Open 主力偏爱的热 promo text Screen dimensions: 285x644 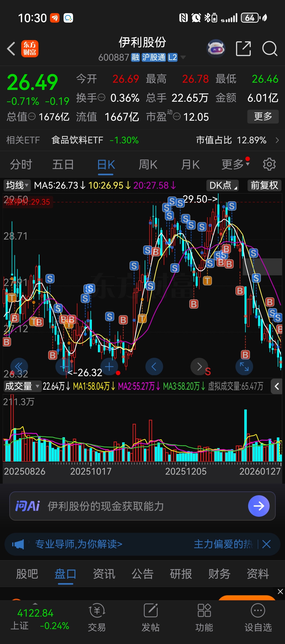pos(223,544)
